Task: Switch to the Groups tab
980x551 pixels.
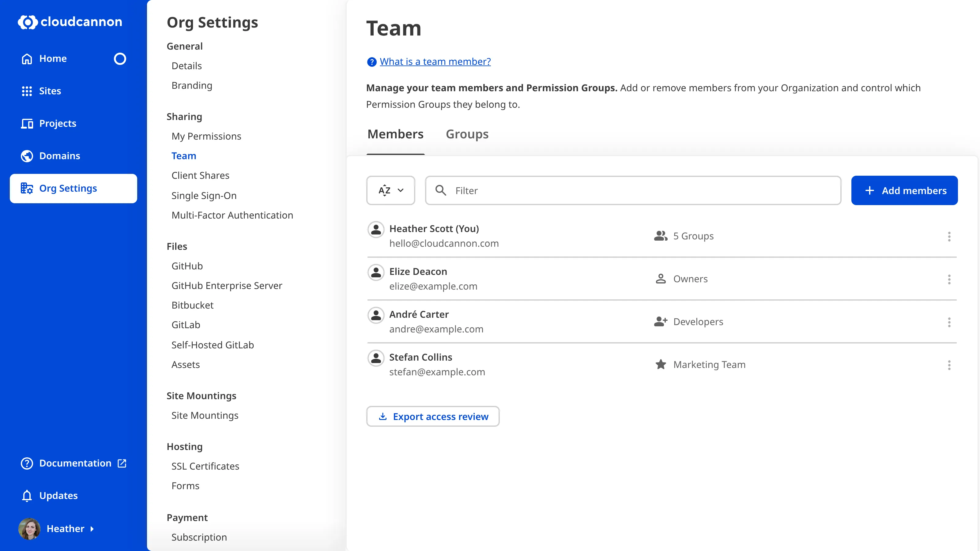Action: click(x=467, y=134)
